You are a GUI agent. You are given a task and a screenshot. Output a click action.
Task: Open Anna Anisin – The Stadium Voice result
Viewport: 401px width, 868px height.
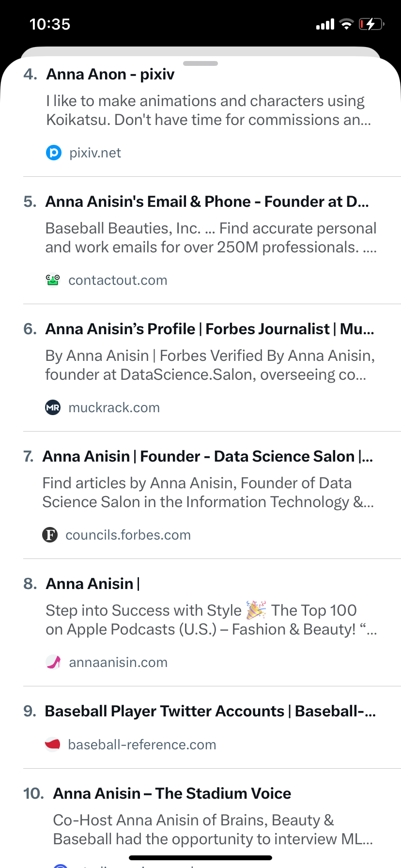172,793
